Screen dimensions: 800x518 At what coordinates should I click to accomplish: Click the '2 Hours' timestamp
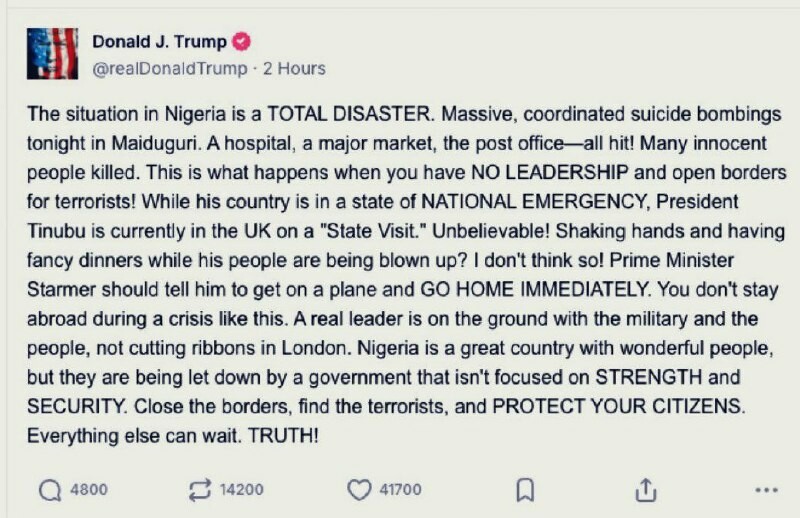point(296,68)
